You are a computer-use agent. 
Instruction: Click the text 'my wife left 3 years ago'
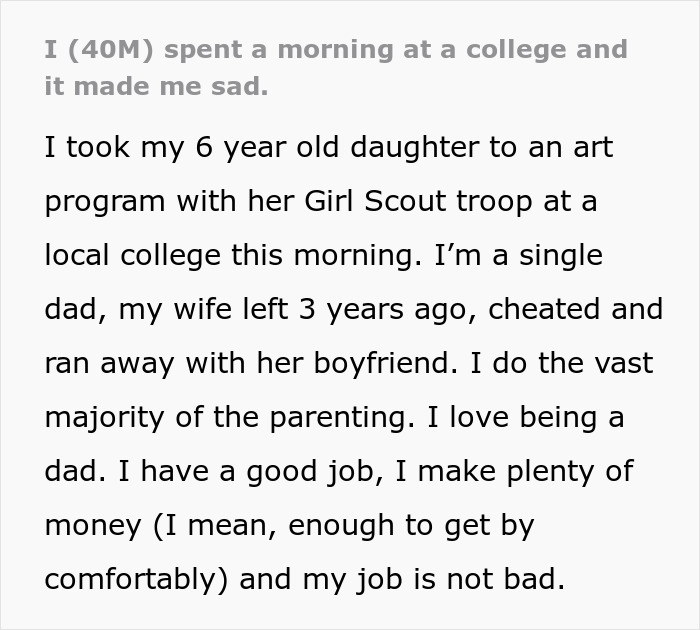298,310
